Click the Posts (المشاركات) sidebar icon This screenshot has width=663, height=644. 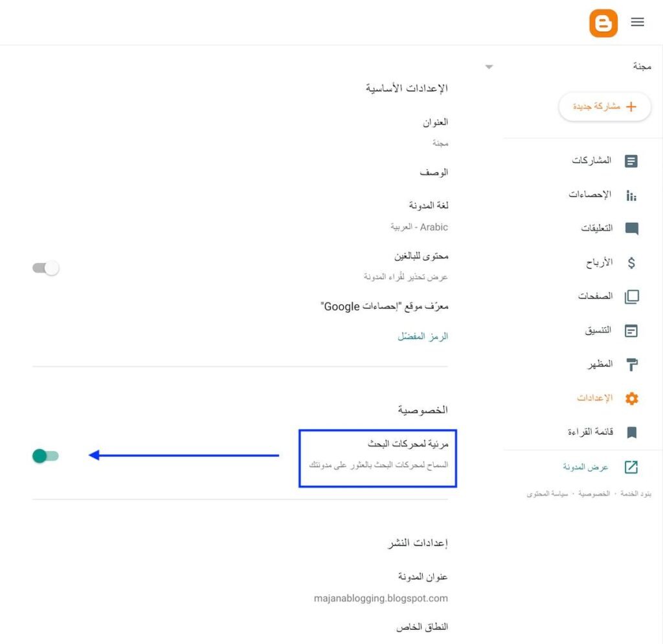coord(631,161)
